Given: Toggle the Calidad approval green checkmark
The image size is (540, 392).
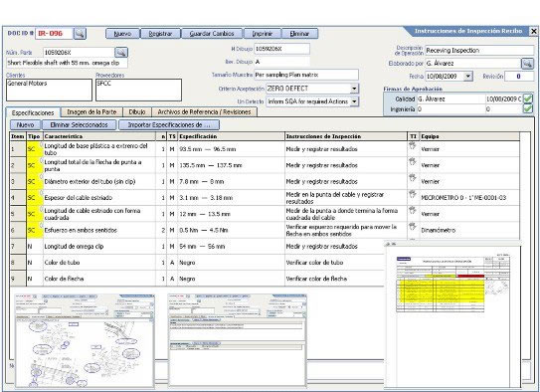Looking at the screenshot, I should pyautogui.click(x=528, y=98).
